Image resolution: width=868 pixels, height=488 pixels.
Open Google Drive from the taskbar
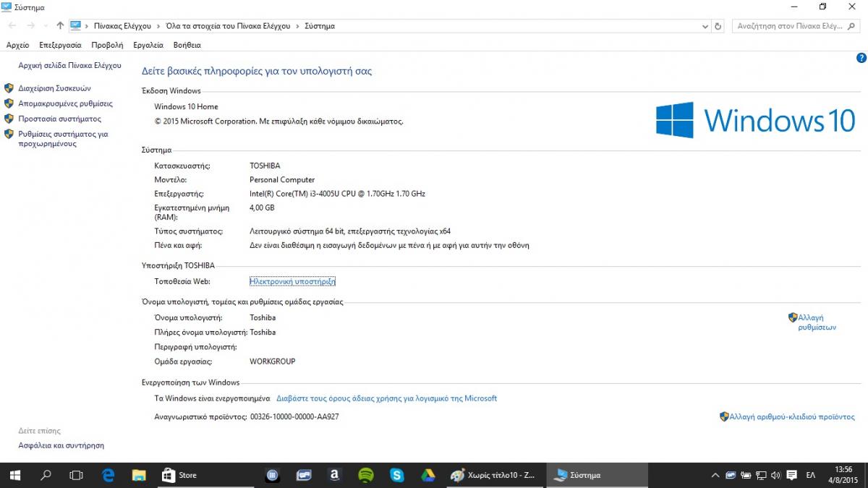[x=427, y=475]
